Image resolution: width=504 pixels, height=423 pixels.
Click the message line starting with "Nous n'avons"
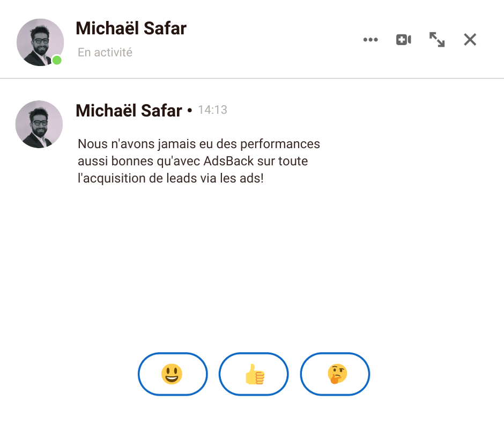click(198, 144)
